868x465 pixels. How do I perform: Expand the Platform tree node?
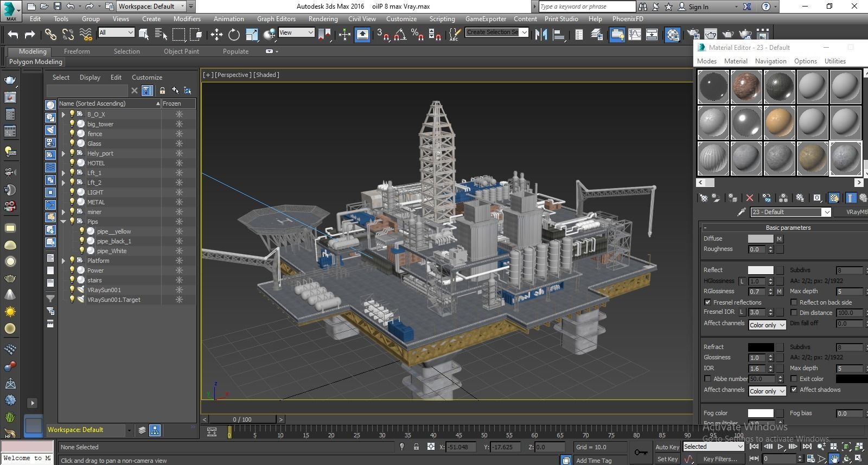coord(63,261)
